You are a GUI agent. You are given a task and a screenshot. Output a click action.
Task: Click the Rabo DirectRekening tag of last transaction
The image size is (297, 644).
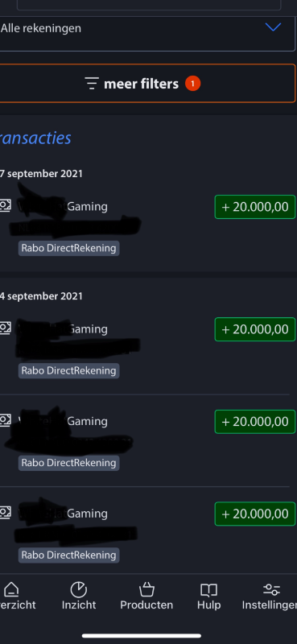(68, 555)
